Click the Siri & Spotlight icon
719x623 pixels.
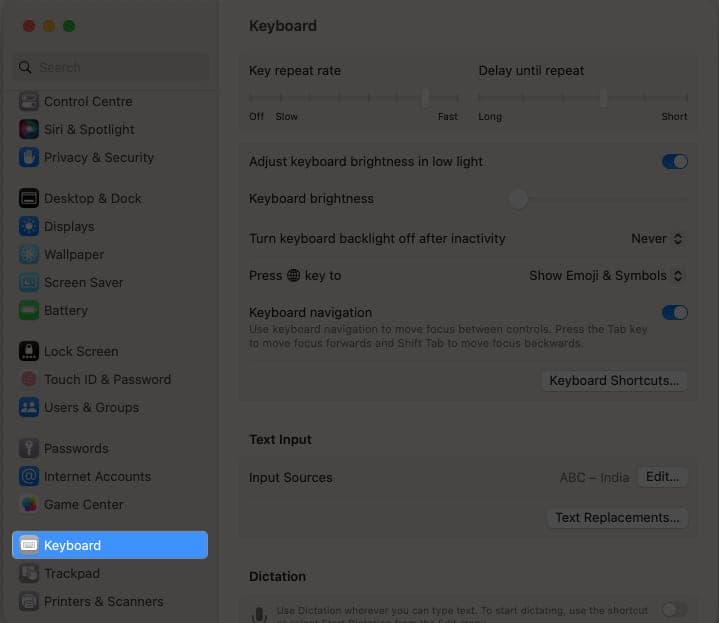click(29, 129)
